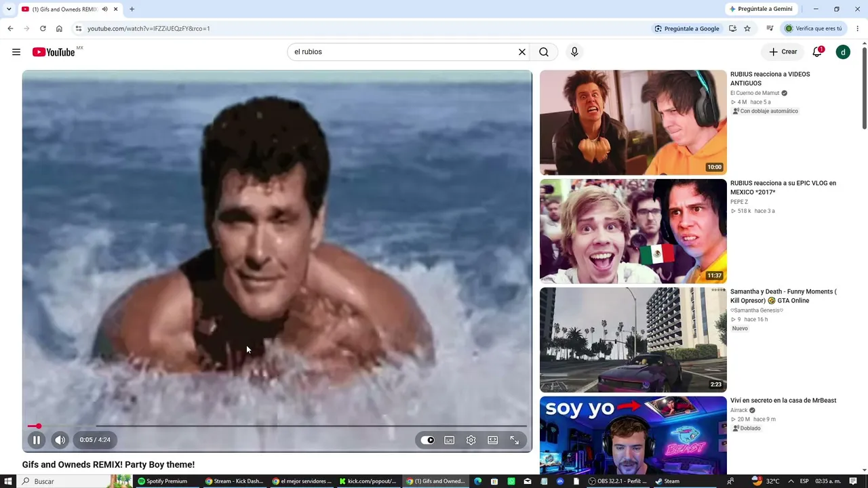Viewport: 868px width, 488px height.
Task: Open the ESP language input selector
Action: click(x=804, y=481)
